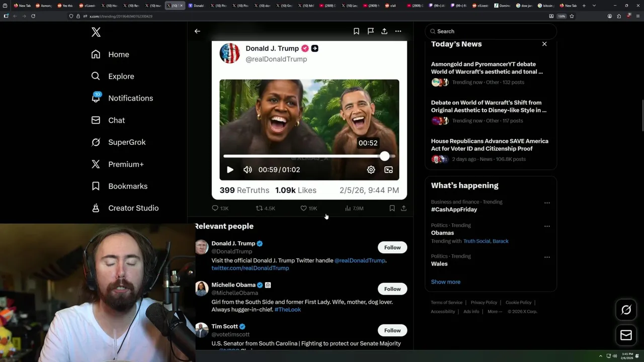Open the taskbar clock
Screen dimensions: 644x362
click(x=627, y=356)
